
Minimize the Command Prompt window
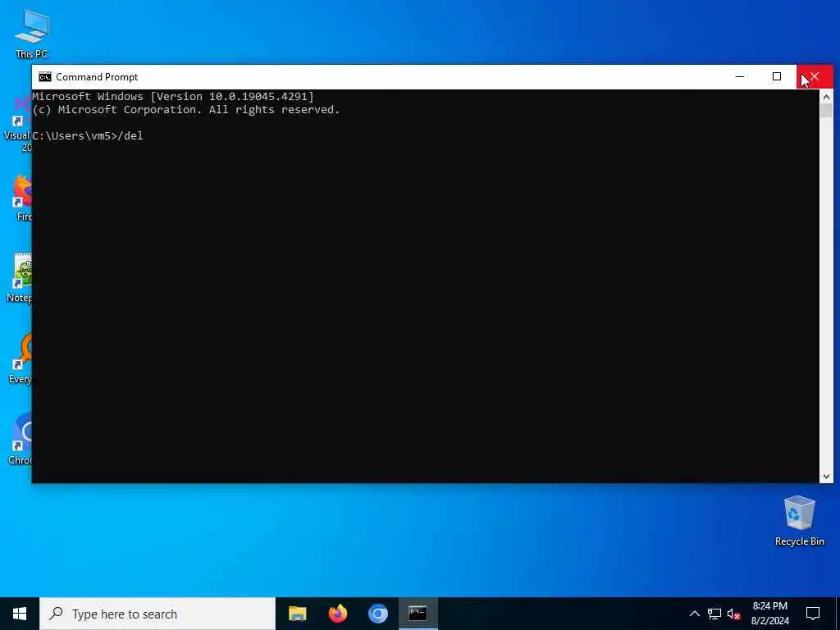(740, 76)
